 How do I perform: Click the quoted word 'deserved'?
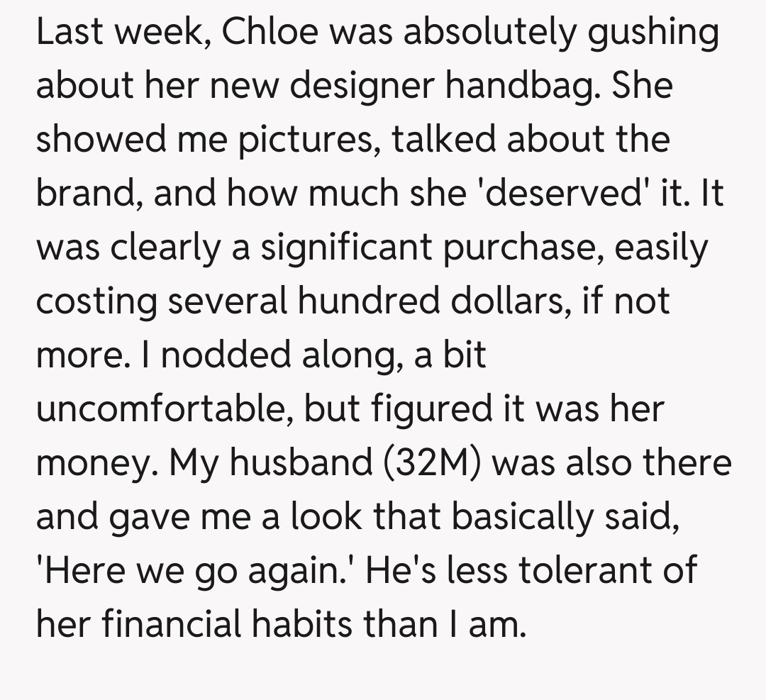565,194
